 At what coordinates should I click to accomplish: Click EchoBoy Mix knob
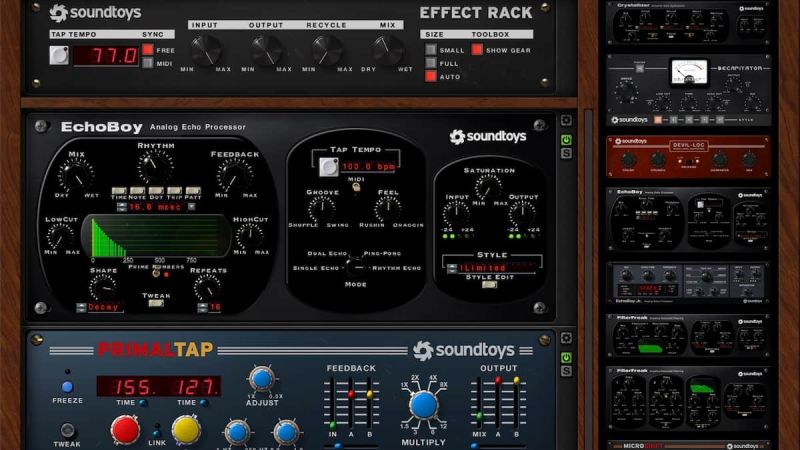coord(77,175)
